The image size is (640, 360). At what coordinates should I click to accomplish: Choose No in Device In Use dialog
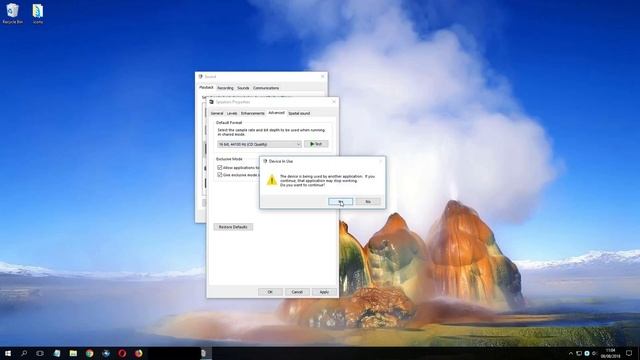tap(368, 202)
